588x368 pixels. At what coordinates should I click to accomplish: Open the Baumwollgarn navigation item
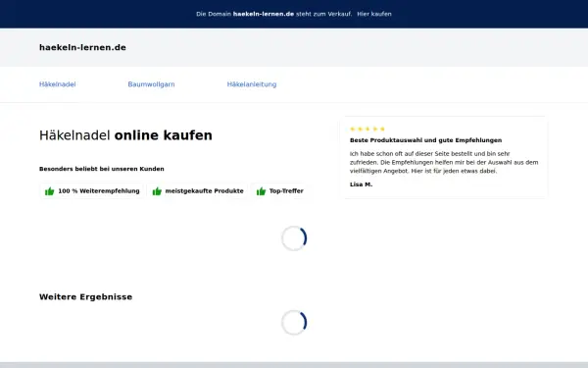(x=151, y=84)
